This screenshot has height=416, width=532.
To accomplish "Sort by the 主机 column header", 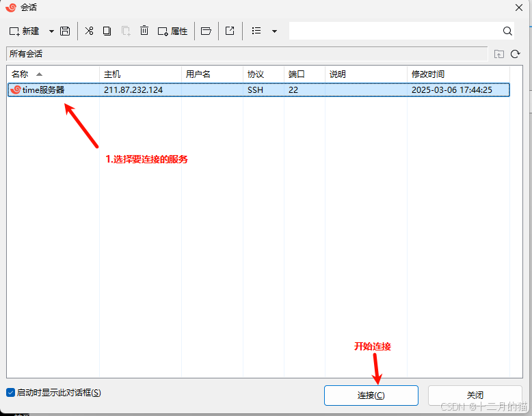I will pos(140,74).
